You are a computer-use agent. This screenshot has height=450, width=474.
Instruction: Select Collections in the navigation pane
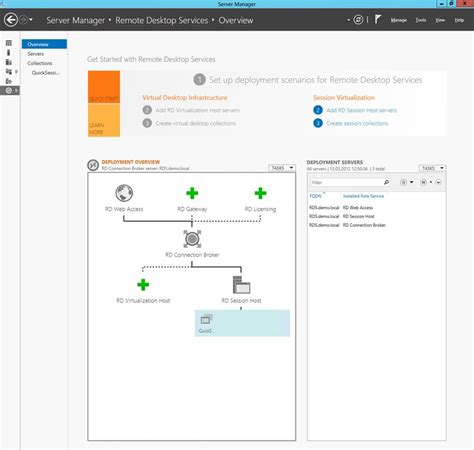click(x=40, y=63)
